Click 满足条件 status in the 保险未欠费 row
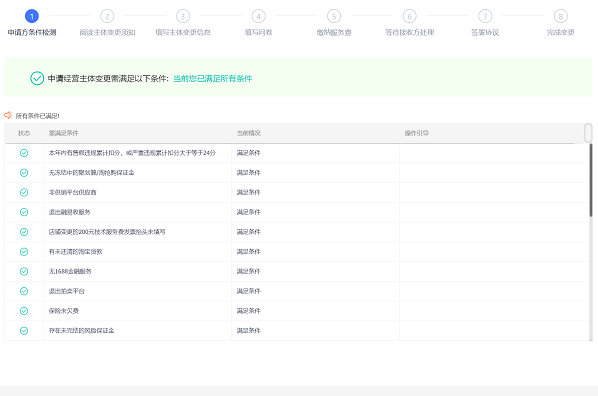The image size is (598, 396). [249, 311]
